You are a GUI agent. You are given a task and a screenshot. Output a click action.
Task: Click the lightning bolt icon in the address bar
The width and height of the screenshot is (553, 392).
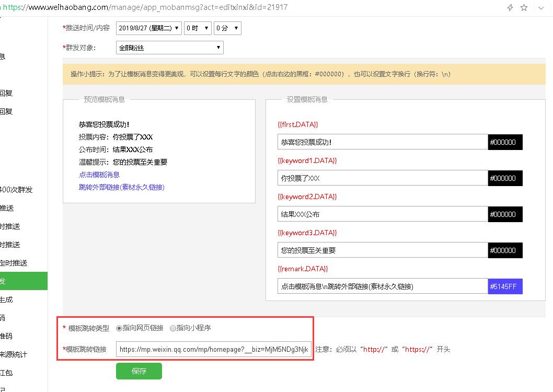click(510, 7)
